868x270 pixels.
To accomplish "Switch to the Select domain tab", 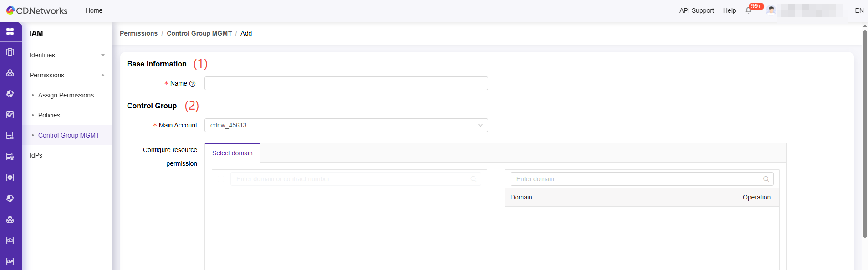I will [x=232, y=153].
